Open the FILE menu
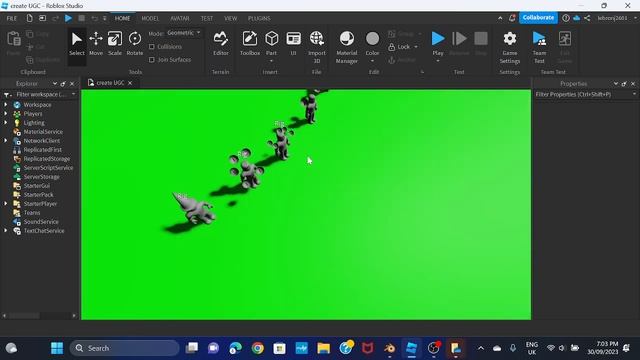Viewport: 640px width, 360px height. (12, 18)
